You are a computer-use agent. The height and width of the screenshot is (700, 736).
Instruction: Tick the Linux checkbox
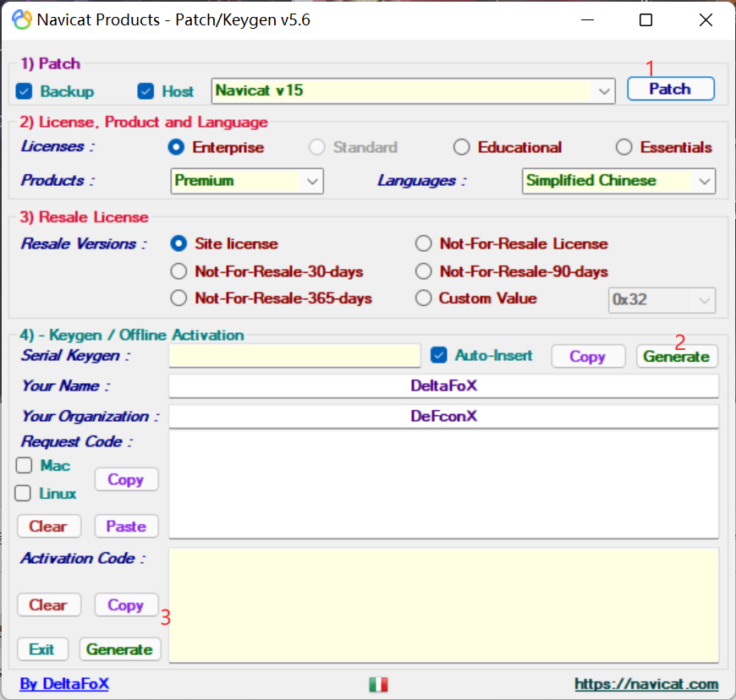click(24, 494)
